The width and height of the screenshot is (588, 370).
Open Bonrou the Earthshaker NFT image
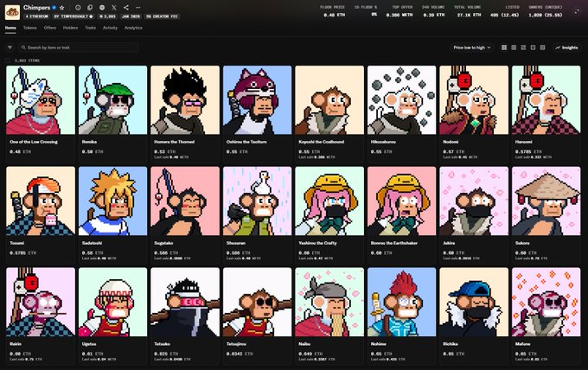tap(401, 201)
